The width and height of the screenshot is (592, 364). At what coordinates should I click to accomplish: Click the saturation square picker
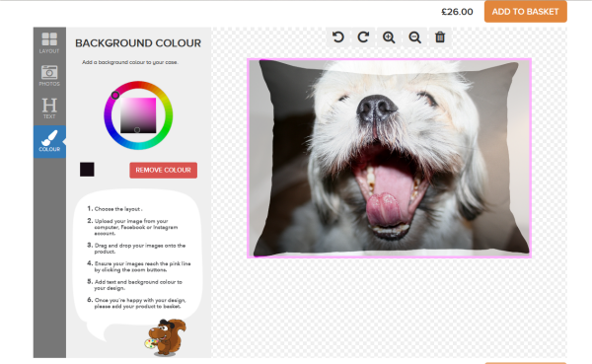point(138,115)
